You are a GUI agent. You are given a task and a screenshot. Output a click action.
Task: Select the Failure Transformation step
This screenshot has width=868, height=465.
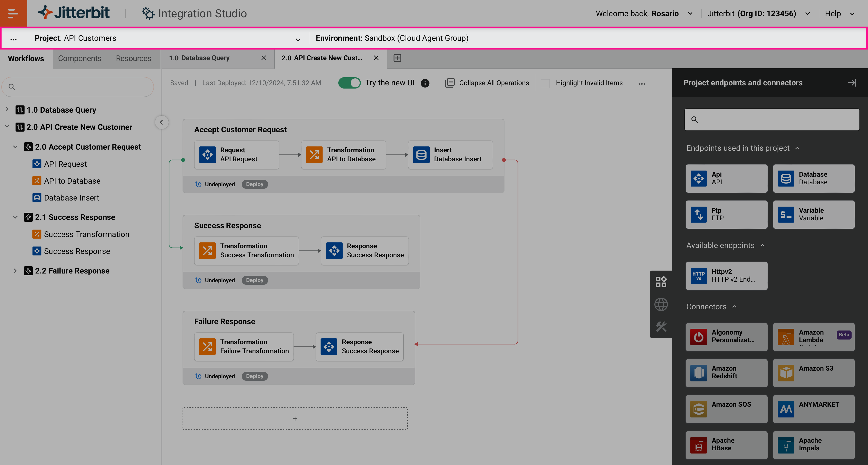point(244,347)
